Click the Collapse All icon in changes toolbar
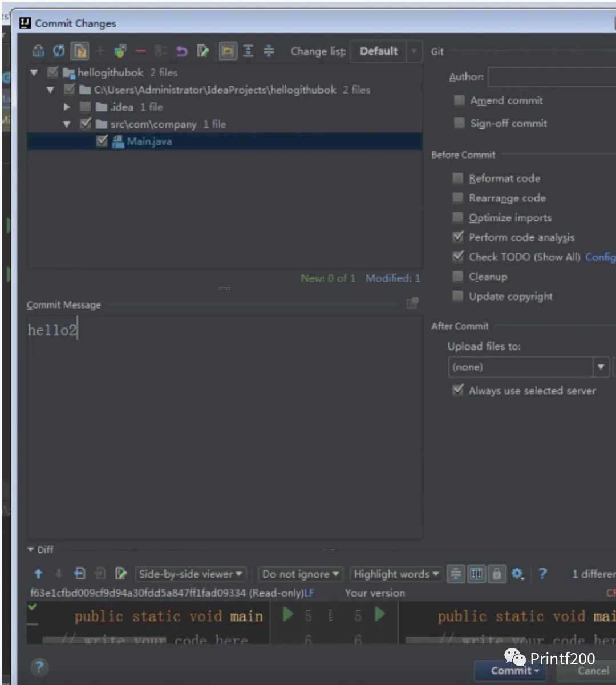The width and height of the screenshot is (616, 685). point(269,51)
